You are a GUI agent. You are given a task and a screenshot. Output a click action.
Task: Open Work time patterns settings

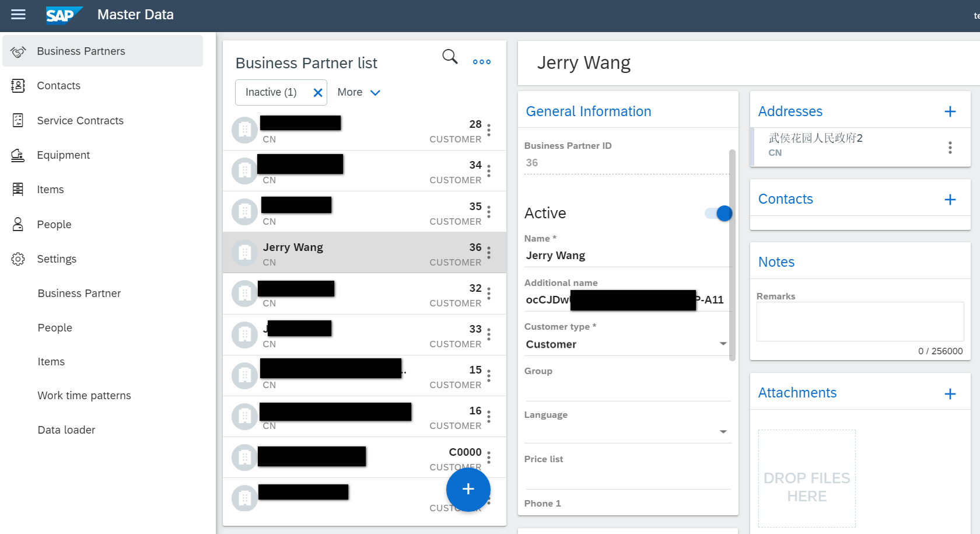(85, 396)
